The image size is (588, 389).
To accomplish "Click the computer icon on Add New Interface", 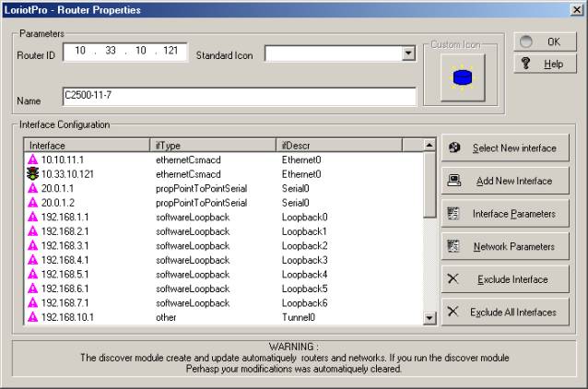I will 453,181.
